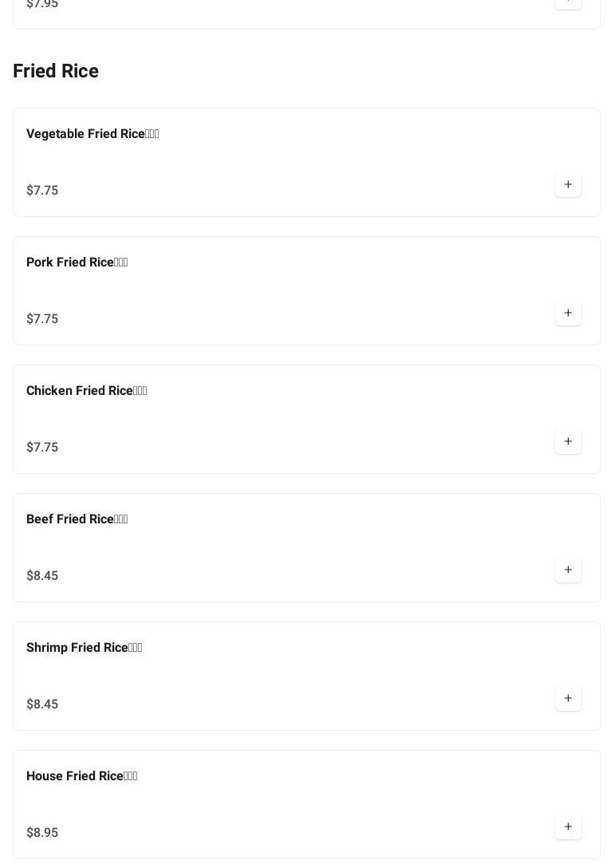This screenshot has width=614, height=868.
Task: Add Vegetable Fried Rice with plus icon
Action: [568, 184]
